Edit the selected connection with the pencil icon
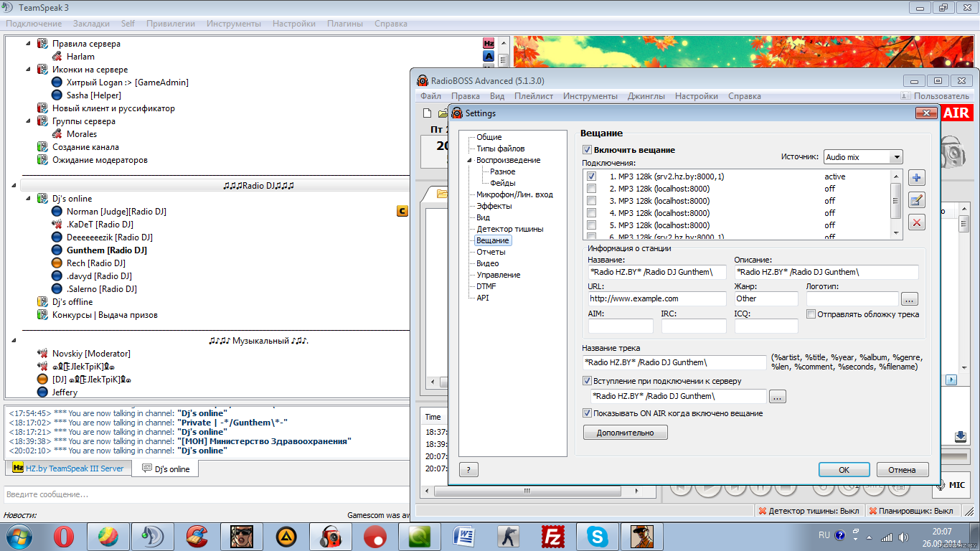Image resolution: width=980 pixels, height=551 pixels. click(x=916, y=200)
